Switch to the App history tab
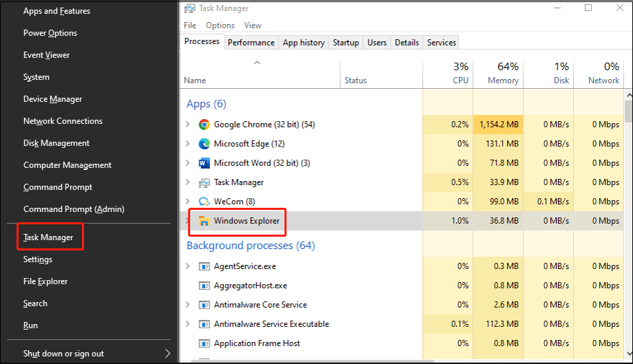633x364 pixels. pos(304,43)
